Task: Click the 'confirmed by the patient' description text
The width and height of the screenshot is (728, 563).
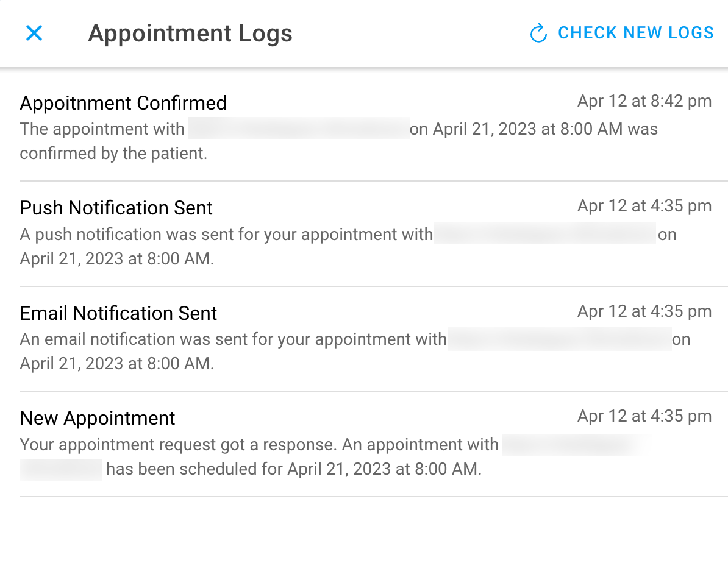Action: (113, 154)
